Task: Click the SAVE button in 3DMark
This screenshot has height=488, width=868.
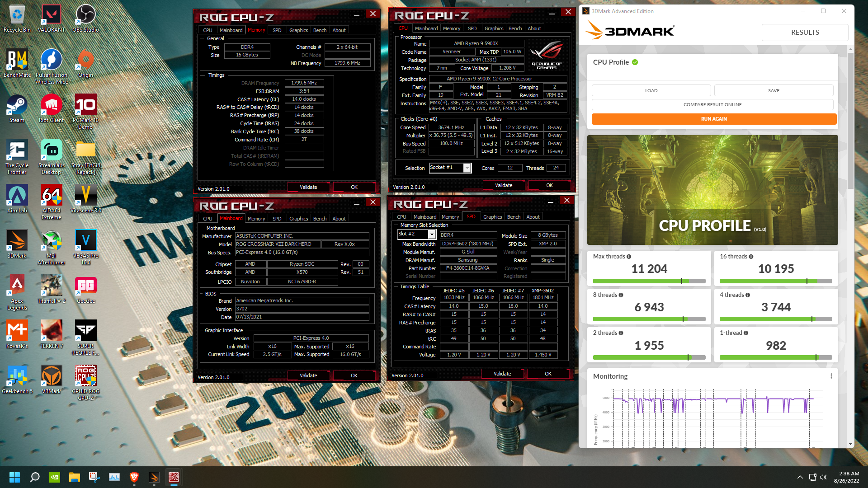Action: 774,90
